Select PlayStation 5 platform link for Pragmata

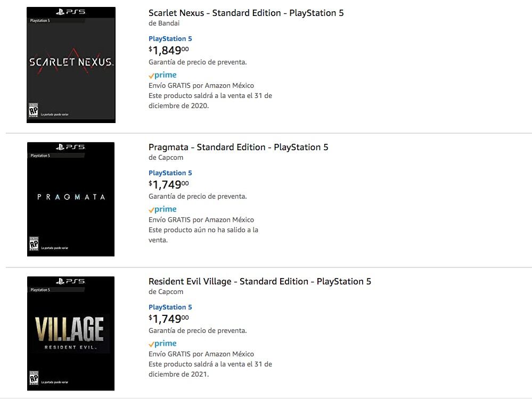171,173
